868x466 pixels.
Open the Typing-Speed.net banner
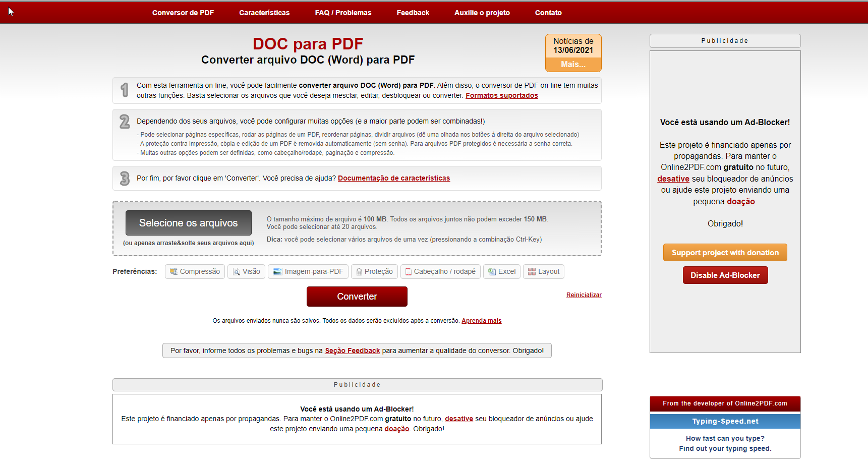point(725,421)
